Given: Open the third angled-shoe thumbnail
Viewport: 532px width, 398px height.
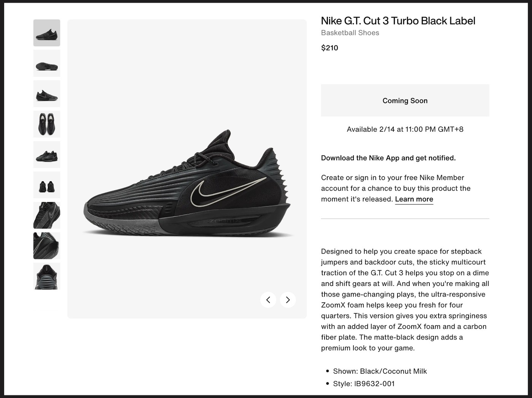Looking at the screenshot, I should coord(47,94).
